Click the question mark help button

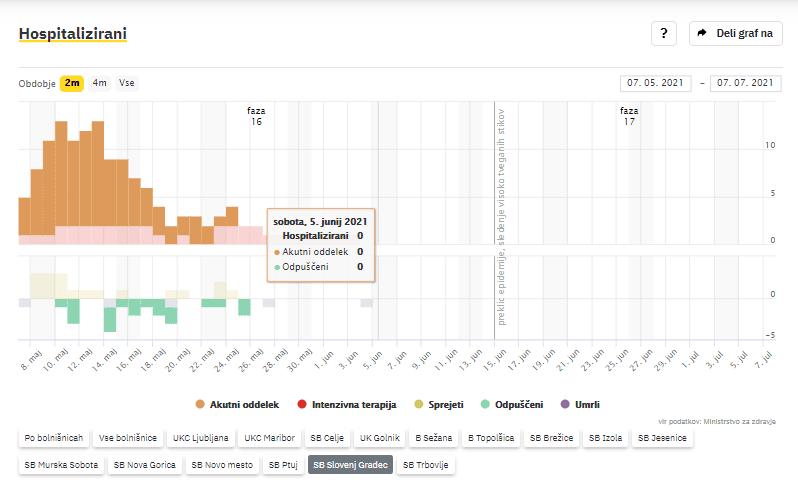[665, 33]
